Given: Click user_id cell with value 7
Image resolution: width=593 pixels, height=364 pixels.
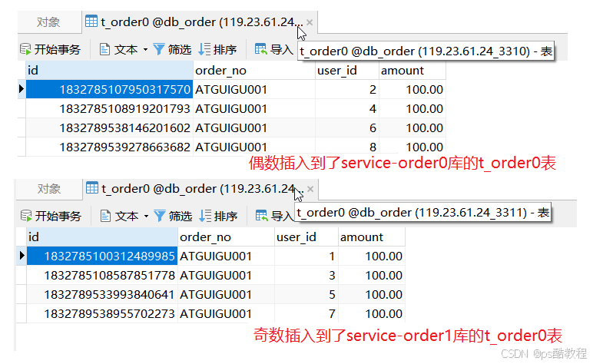Looking at the screenshot, I should click(x=306, y=314).
